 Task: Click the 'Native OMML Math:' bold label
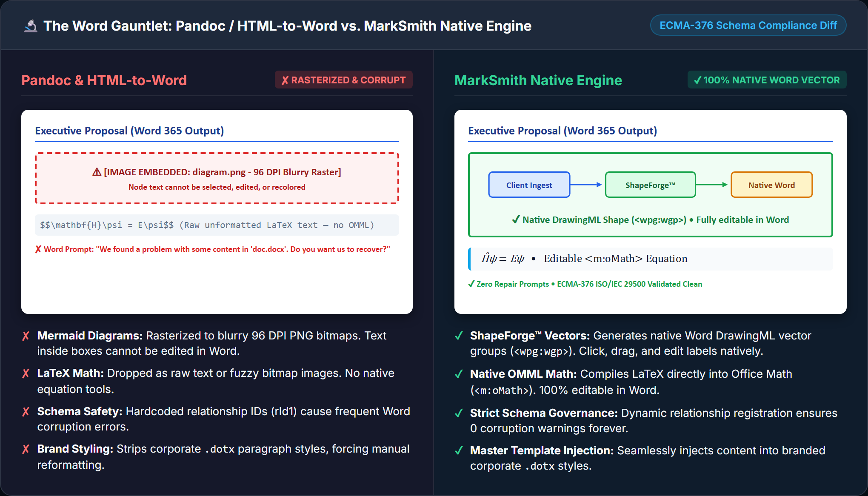(523, 374)
